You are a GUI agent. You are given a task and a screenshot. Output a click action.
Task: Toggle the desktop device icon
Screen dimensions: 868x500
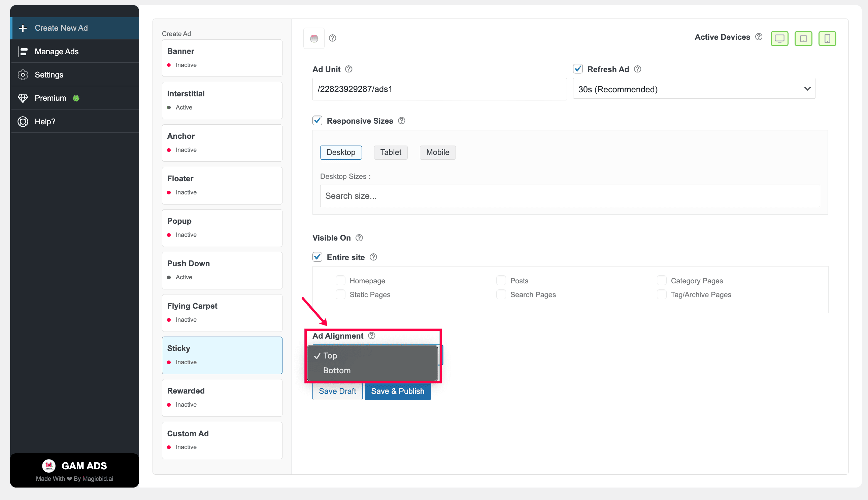pyautogui.click(x=779, y=38)
